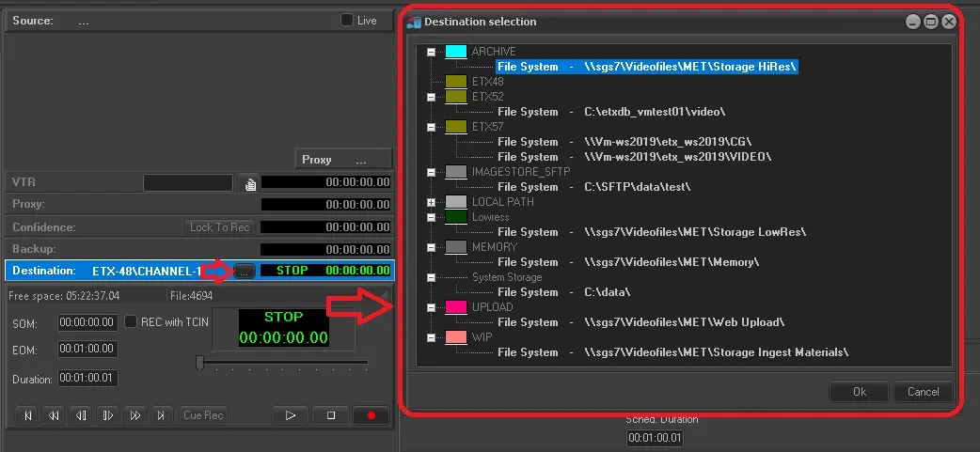The width and height of the screenshot is (980, 452).
Task: Collapse the ARCHIVE tree node
Action: [x=431, y=52]
